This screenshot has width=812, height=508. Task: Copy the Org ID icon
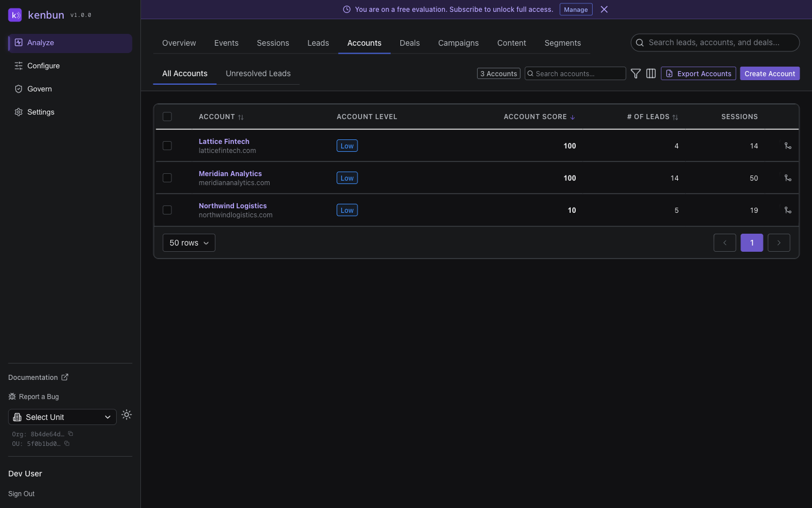(x=70, y=434)
